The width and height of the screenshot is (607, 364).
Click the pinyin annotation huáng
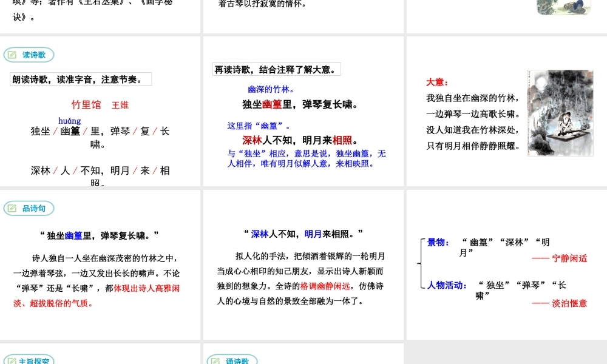(x=70, y=121)
